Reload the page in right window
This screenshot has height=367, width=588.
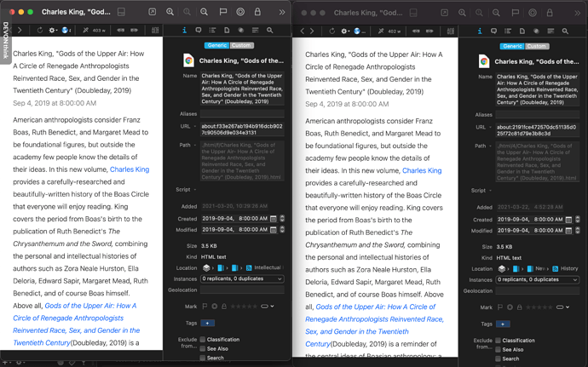pyautogui.click(x=331, y=32)
